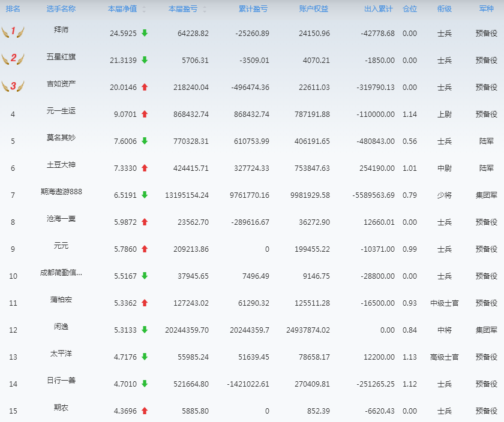Click the red up arrow beside 20.0146
The width and height of the screenshot is (504, 422).
pyautogui.click(x=145, y=87)
